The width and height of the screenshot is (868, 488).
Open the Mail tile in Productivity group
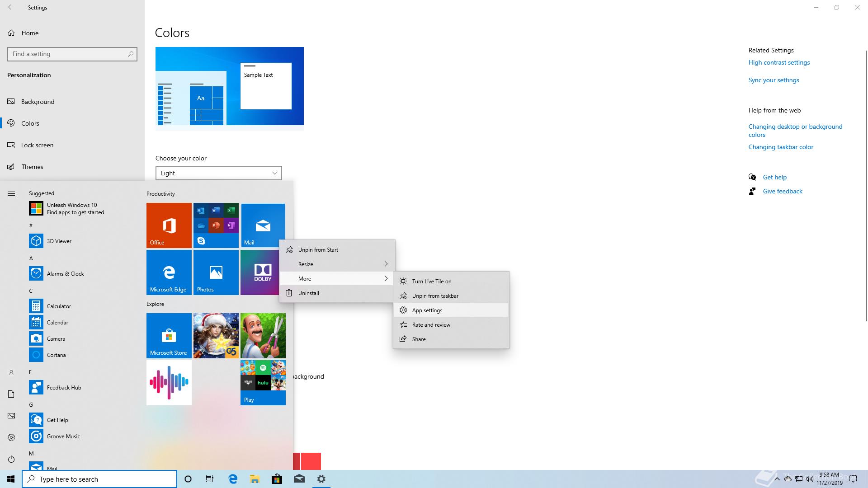point(263,225)
